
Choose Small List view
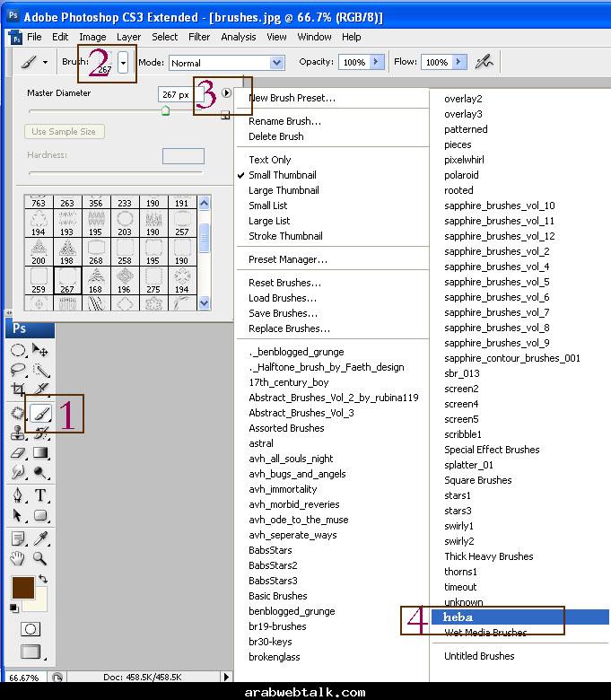pyautogui.click(x=267, y=206)
